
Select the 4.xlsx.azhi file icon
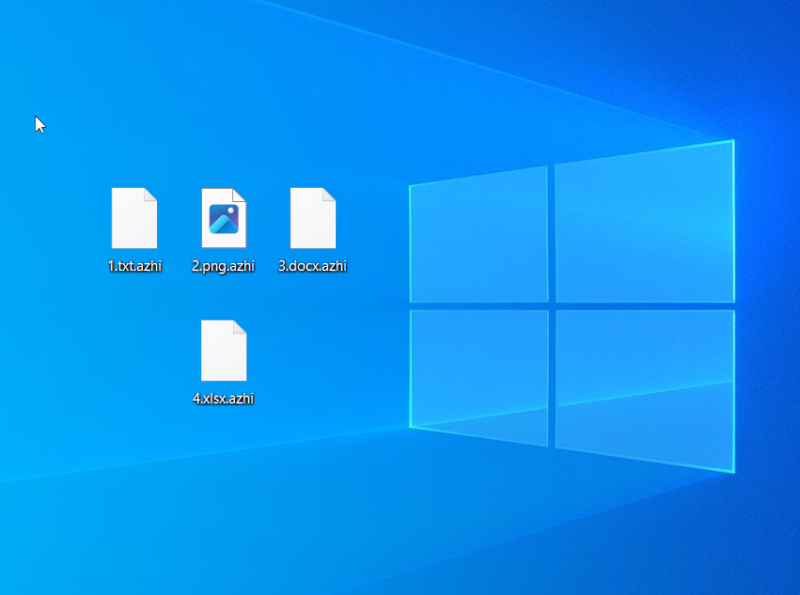223,351
